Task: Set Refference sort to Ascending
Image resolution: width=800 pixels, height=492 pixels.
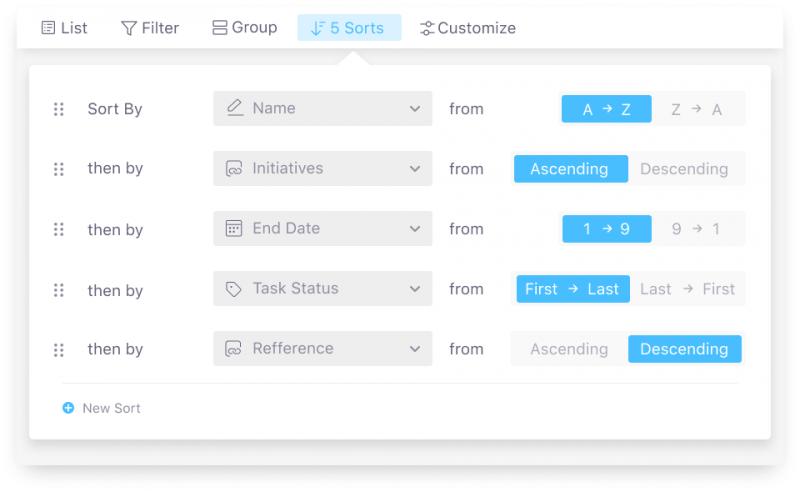Action: click(x=569, y=349)
